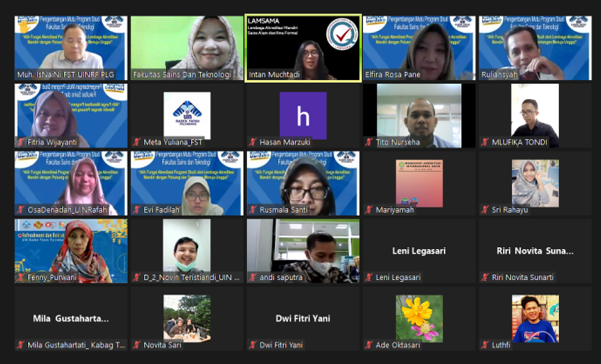Click the 'Sri Rahayu' name label
This screenshot has width=601, height=364.
tap(510, 210)
